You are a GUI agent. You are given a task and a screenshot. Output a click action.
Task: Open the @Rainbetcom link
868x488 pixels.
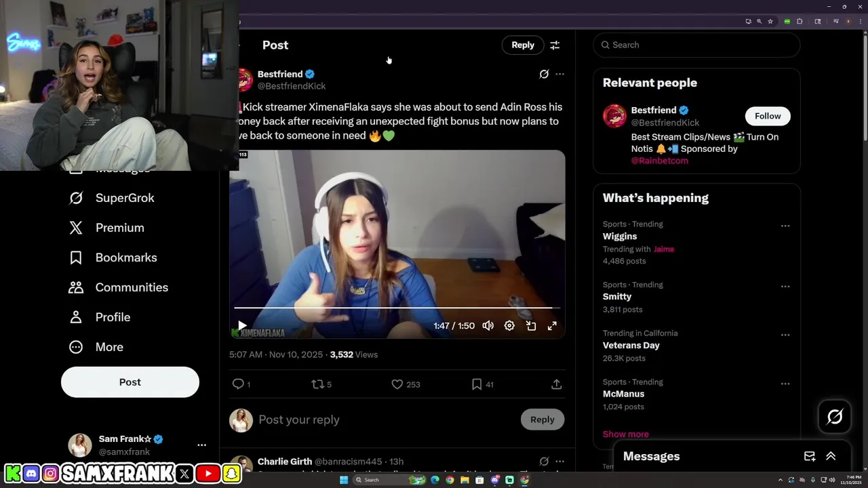point(660,161)
